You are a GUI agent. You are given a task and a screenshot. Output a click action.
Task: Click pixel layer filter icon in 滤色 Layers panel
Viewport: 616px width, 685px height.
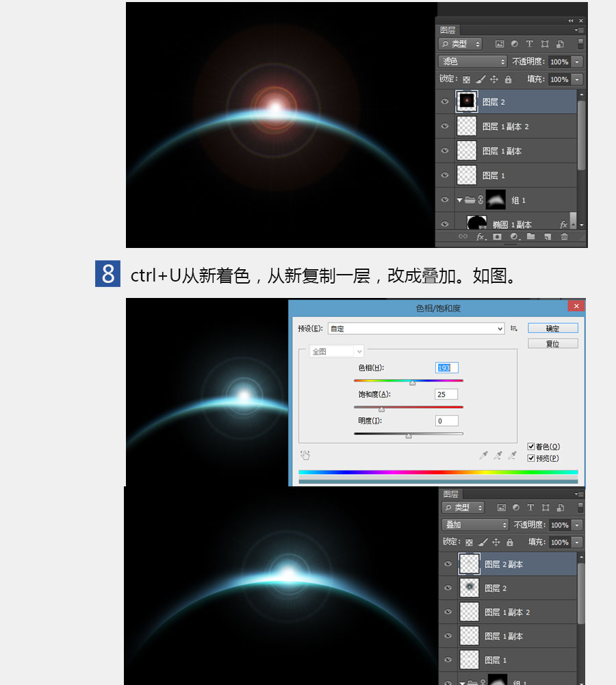(x=500, y=44)
